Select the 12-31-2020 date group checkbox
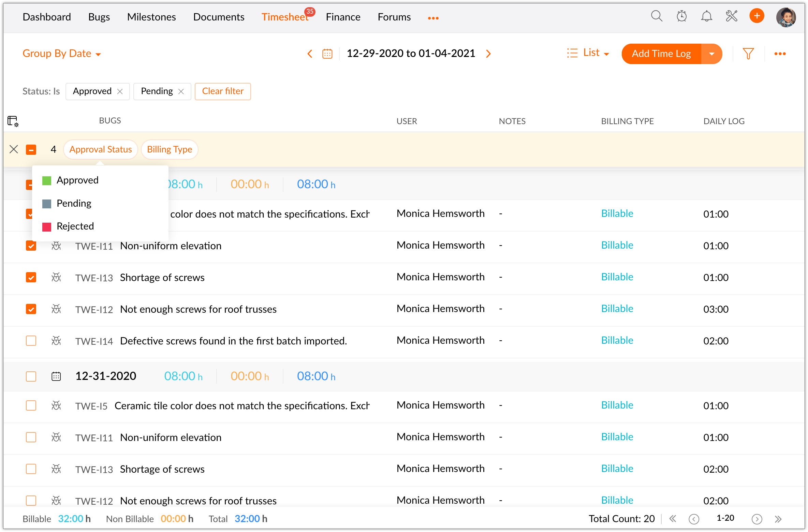The image size is (808, 532). click(31, 376)
